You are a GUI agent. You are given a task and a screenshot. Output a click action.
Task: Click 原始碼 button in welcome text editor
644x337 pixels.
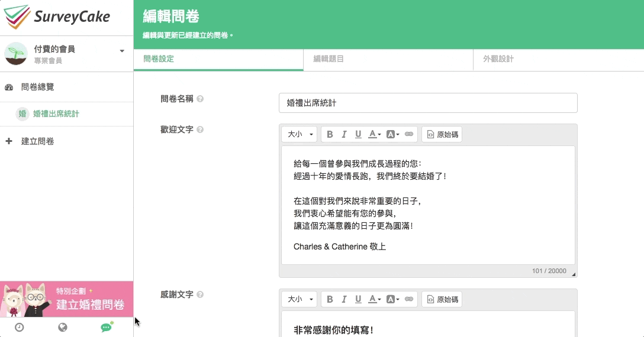pos(442,134)
